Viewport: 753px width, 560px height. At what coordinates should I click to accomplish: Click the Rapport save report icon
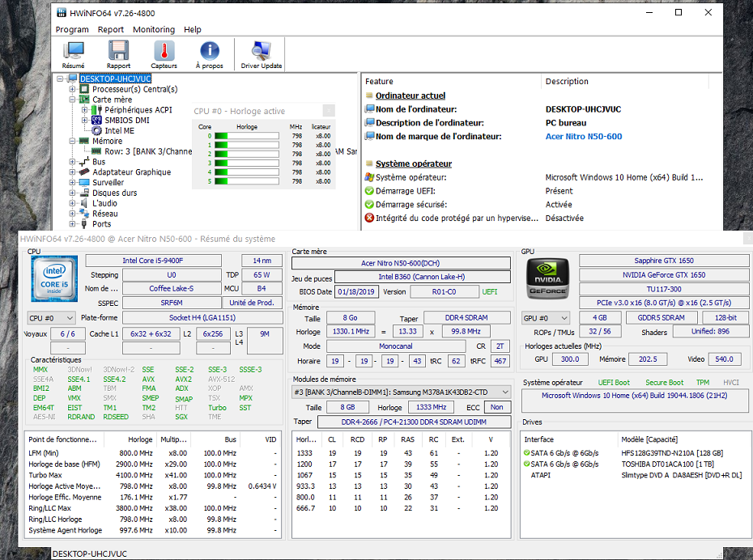click(118, 55)
